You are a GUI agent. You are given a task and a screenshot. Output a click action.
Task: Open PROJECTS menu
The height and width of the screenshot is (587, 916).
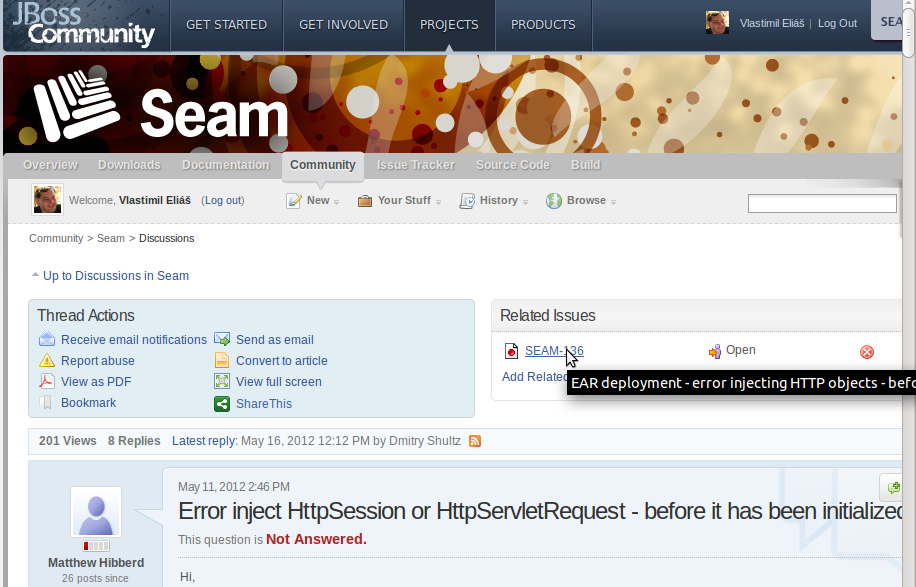449,25
